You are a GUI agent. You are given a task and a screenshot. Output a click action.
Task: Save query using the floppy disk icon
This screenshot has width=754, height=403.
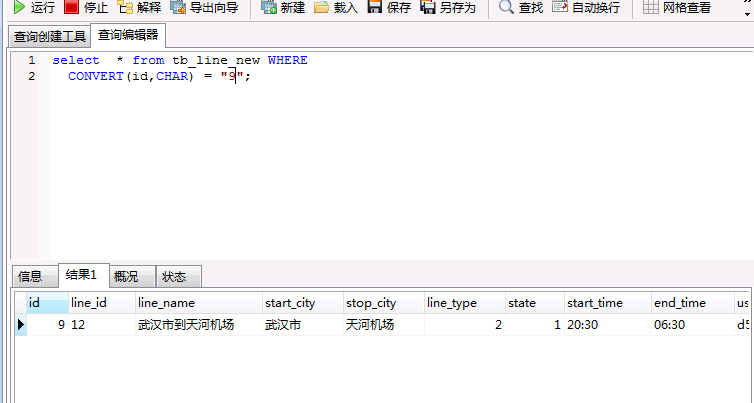click(375, 7)
